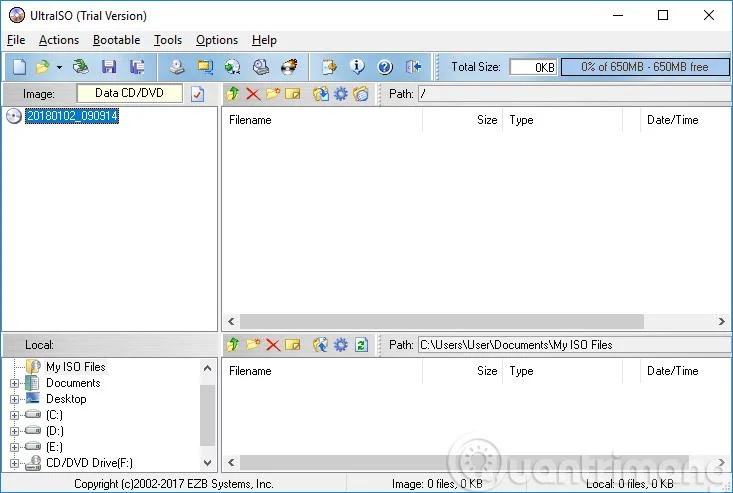Open the Options menu
733x493 pixels.
pyautogui.click(x=217, y=40)
